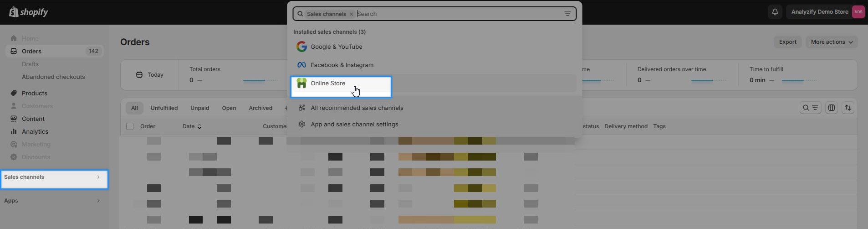The image size is (868, 229).
Task: Click the Meta logo icon
Action: (x=301, y=65)
